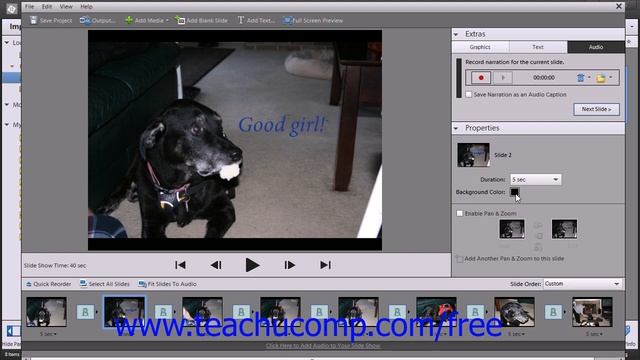
Task: Click Fit Slides To Audio
Action: [167, 284]
